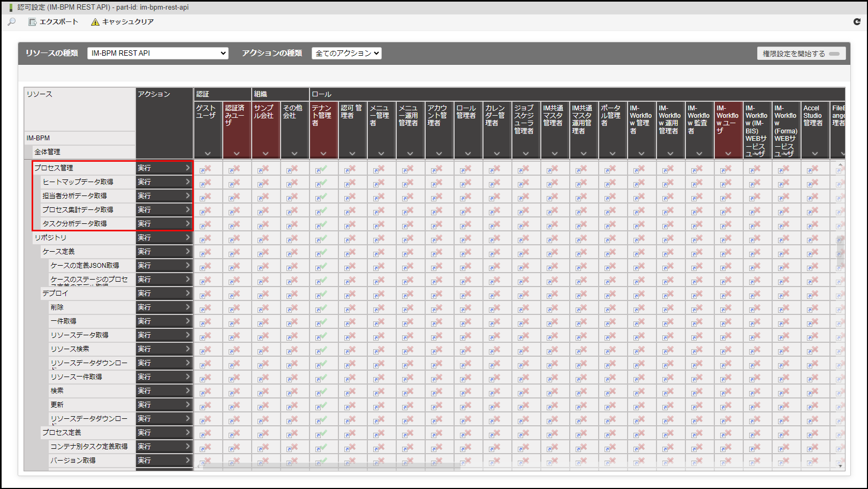Viewport: 868px width, 489px height.
Task: Select 組織 subject group header
Action: point(281,94)
